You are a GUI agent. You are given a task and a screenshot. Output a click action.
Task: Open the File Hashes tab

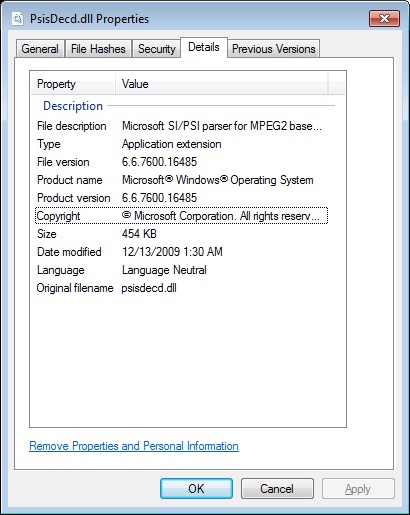coord(98,49)
